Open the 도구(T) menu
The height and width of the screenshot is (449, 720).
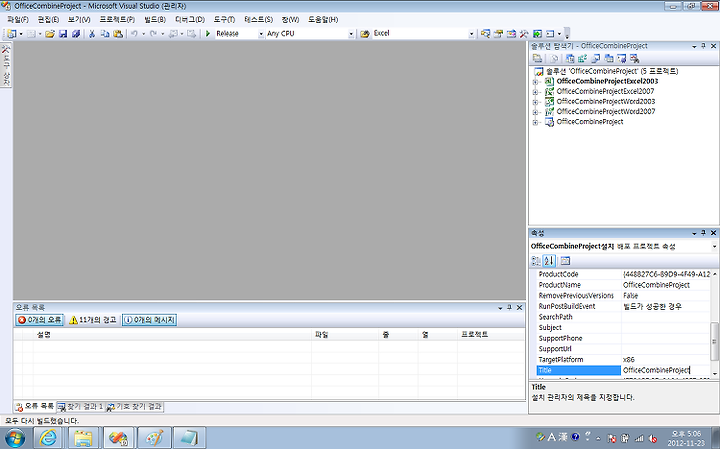[224, 19]
